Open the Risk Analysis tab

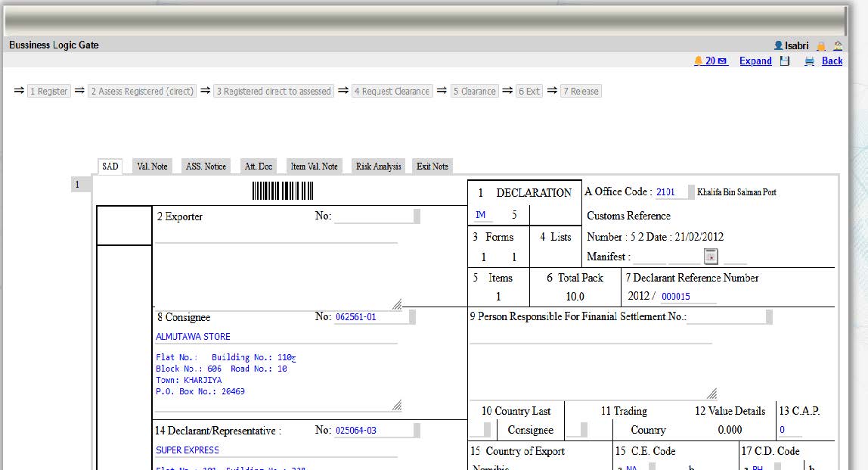[378, 167]
